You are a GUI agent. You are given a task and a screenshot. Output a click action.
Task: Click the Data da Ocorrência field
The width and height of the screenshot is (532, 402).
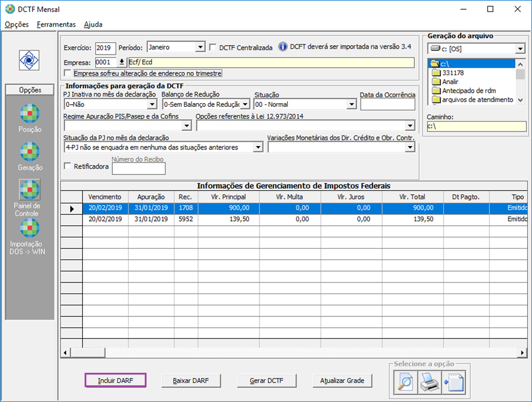coord(388,104)
